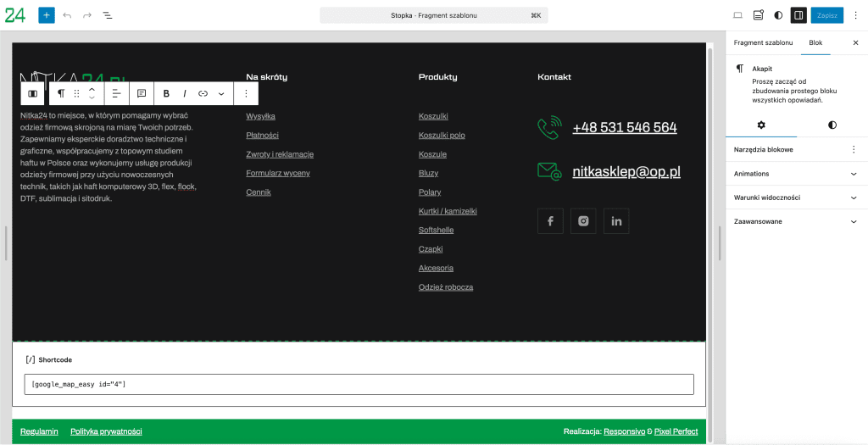This screenshot has width=868, height=445.
Task: Switch to the block Styles sub-tab
Action: coord(832,125)
